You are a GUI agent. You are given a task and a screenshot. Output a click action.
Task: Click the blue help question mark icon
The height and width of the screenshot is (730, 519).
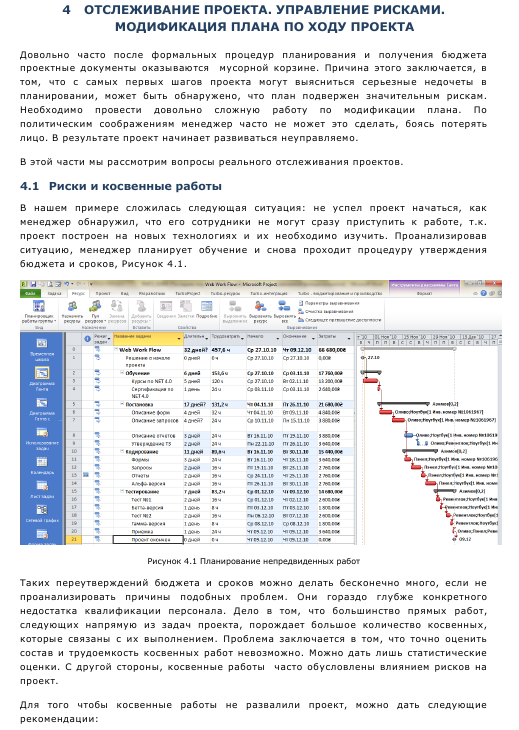point(483,293)
